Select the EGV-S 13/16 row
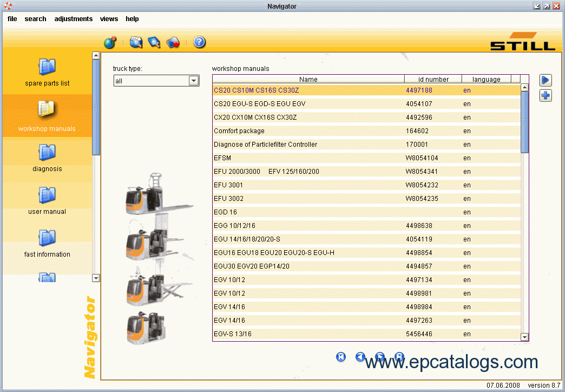Image resolution: width=565 pixels, height=392 pixels. click(367, 334)
